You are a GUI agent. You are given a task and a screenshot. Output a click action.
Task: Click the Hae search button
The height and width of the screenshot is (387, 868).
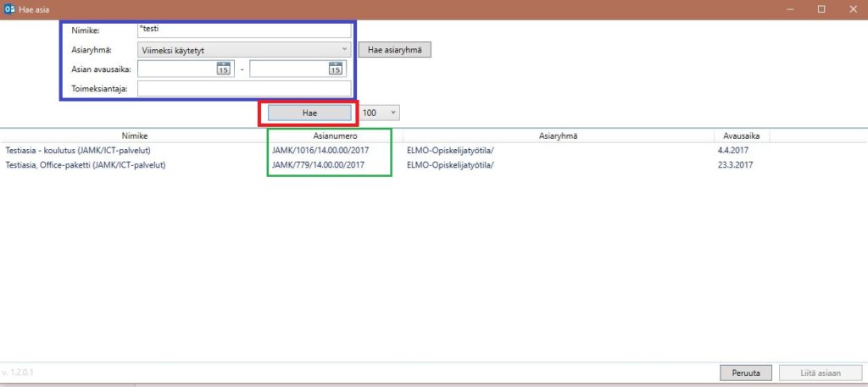(309, 113)
